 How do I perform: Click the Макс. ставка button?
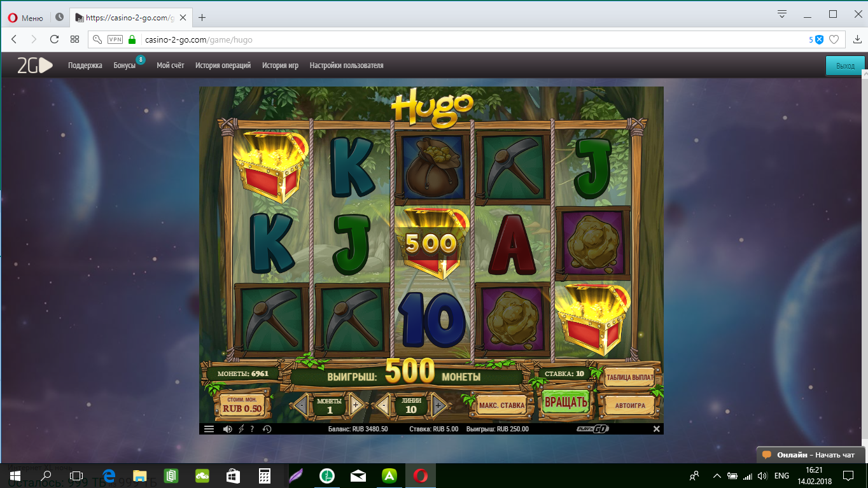(501, 405)
